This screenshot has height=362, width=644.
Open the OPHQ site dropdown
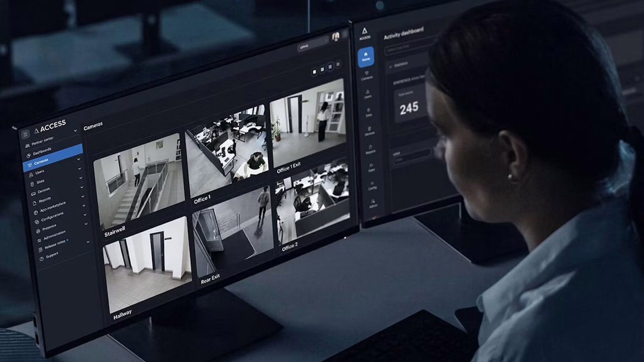[313, 45]
